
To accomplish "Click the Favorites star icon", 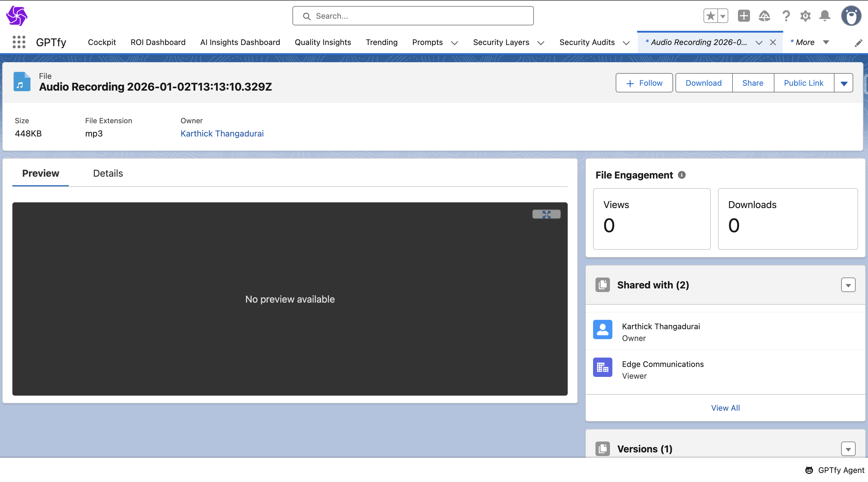I will pyautogui.click(x=711, y=16).
